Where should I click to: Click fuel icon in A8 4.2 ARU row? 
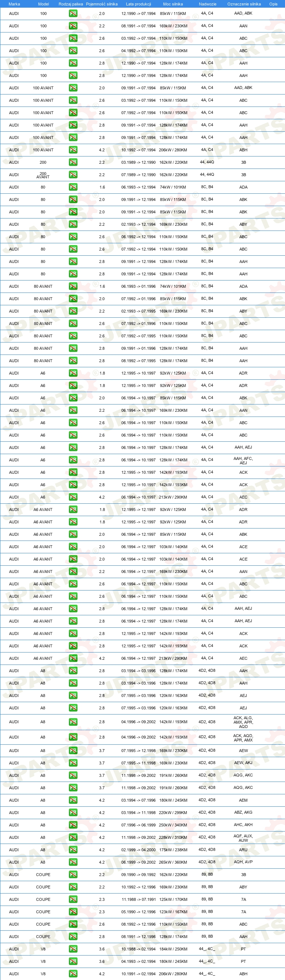click(73, 849)
